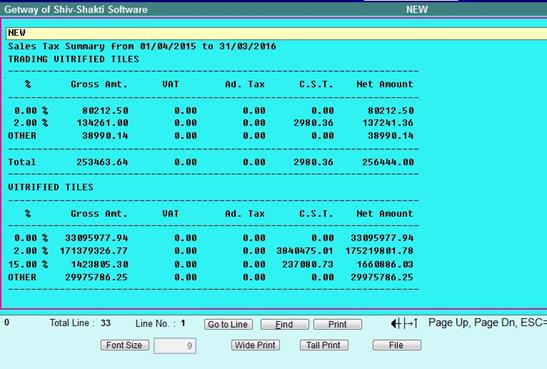Click C.S.T. value 237080.73
The height and width of the screenshot is (369, 547).
308,264
